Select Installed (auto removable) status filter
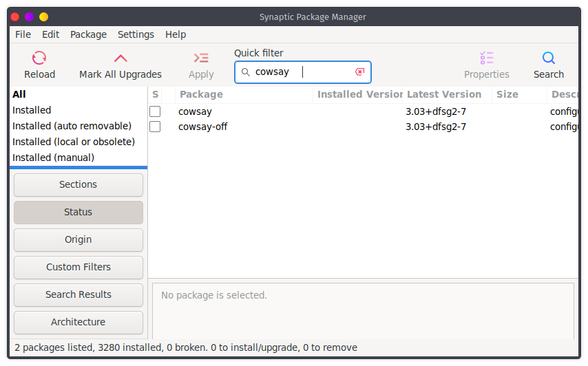This screenshot has width=588, height=366. (x=72, y=126)
